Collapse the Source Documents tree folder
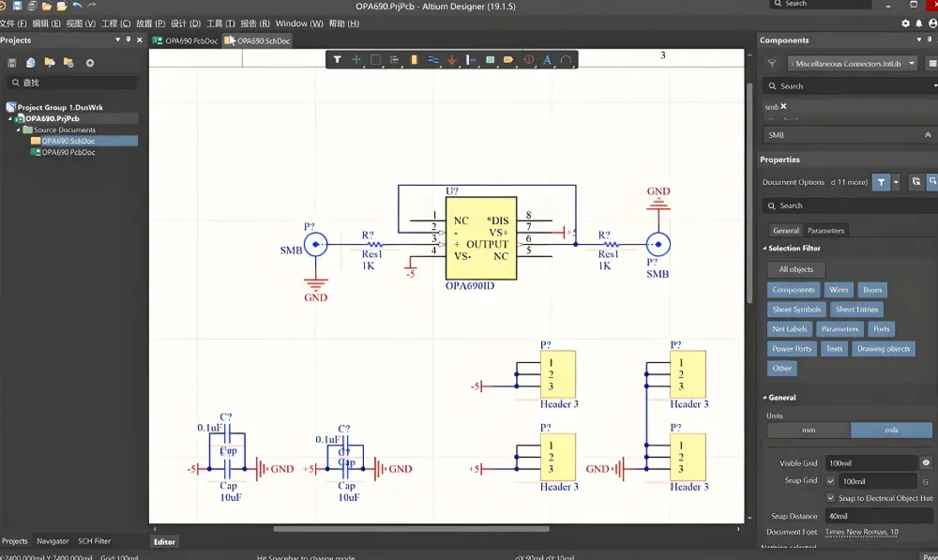The width and height of the screenshot is (938, 560). 19,129
